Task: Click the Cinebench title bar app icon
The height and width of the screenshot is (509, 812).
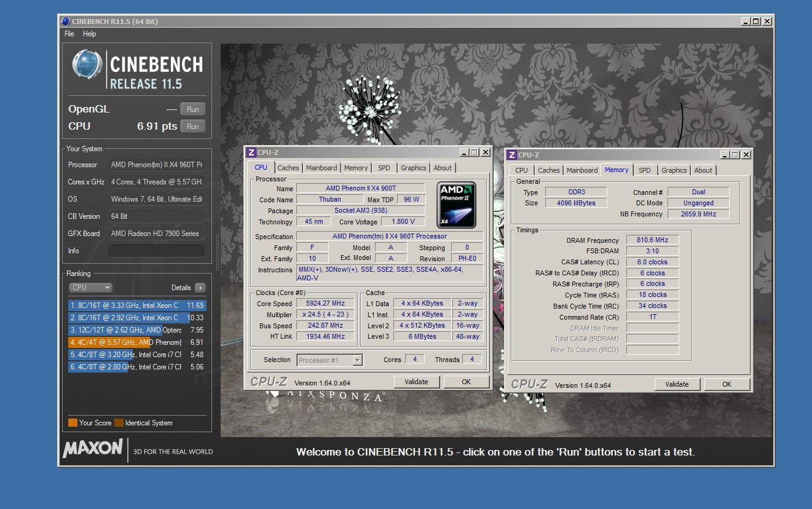Action: [x=65, y=22]
